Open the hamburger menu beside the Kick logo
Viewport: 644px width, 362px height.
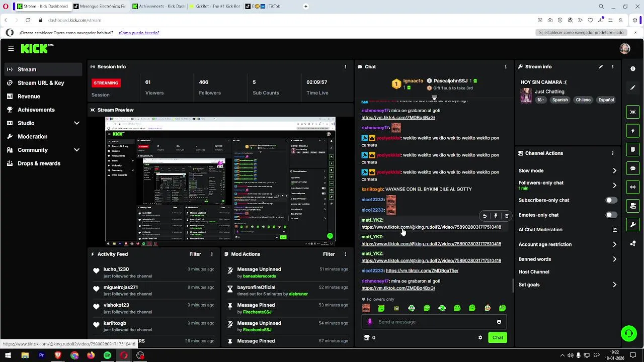point(11,49)
